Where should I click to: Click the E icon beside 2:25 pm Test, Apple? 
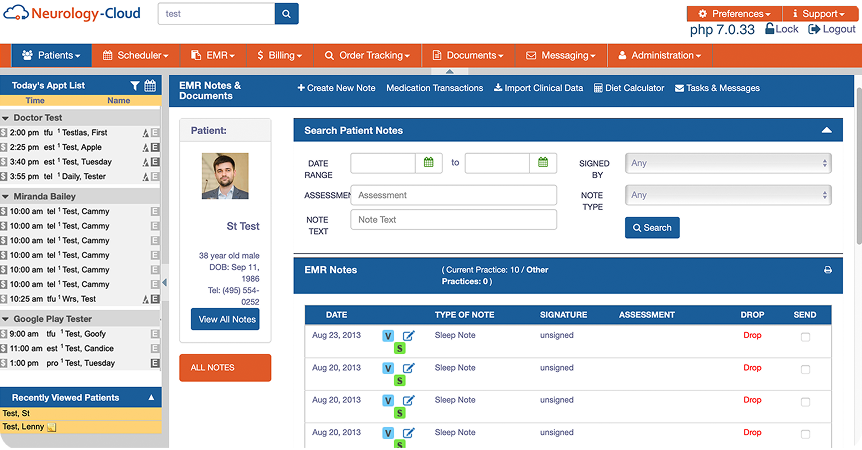tap(155, 147)
